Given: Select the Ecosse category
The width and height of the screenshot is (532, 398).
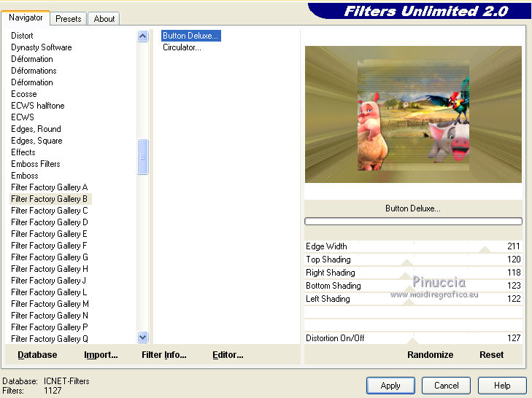Looking at the screenshot, I should point(24,94).
